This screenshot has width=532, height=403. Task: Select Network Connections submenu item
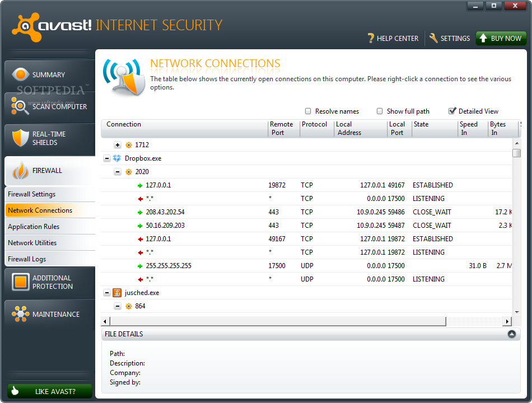(x=50, y=210)
